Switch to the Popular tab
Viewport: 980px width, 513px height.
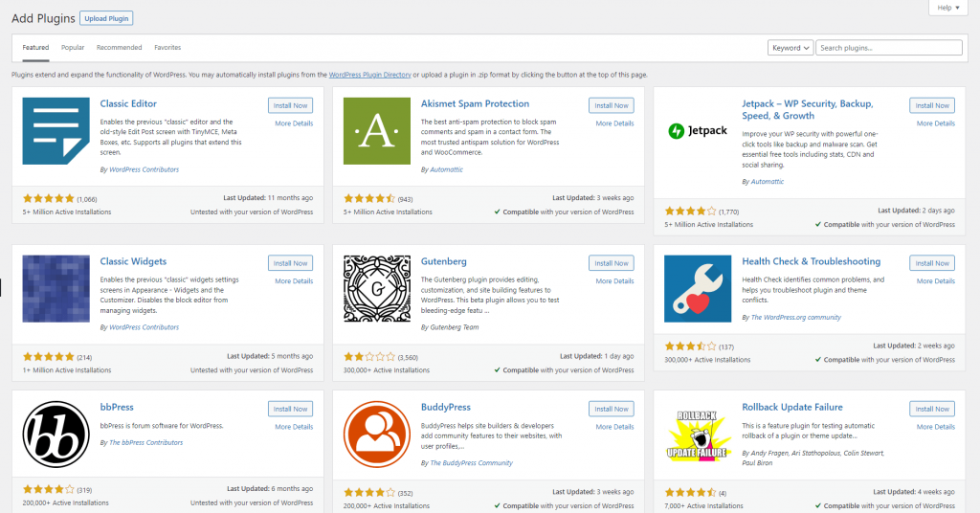tap(73, 48)
